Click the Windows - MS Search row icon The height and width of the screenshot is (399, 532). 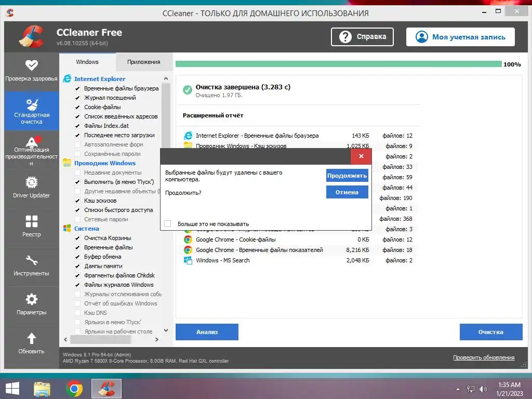pyautogui.click(x=188, y=260)
